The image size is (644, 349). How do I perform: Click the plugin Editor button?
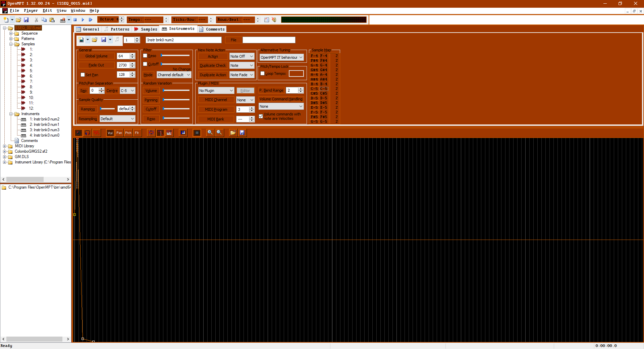point(245,91)
